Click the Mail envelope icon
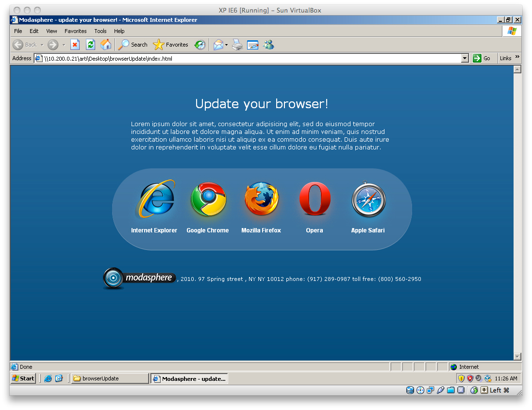 [x=218, y=45]
